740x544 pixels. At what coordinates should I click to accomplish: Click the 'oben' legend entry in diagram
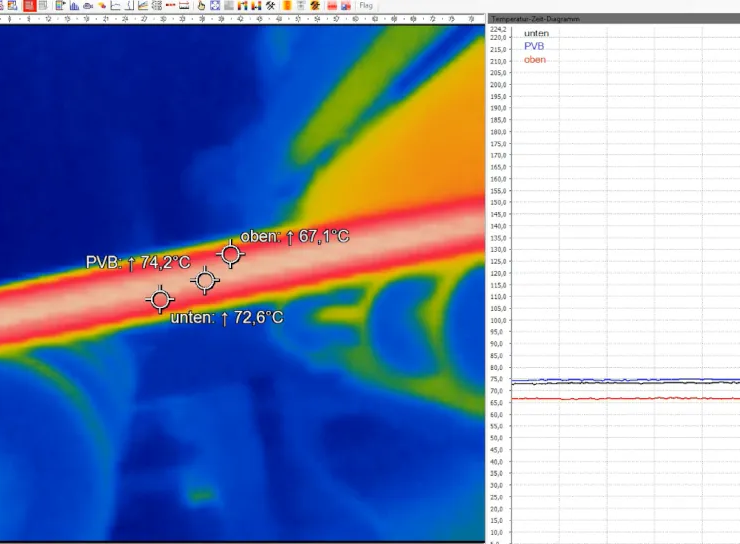pyautogui.click(x=535, y=60)
